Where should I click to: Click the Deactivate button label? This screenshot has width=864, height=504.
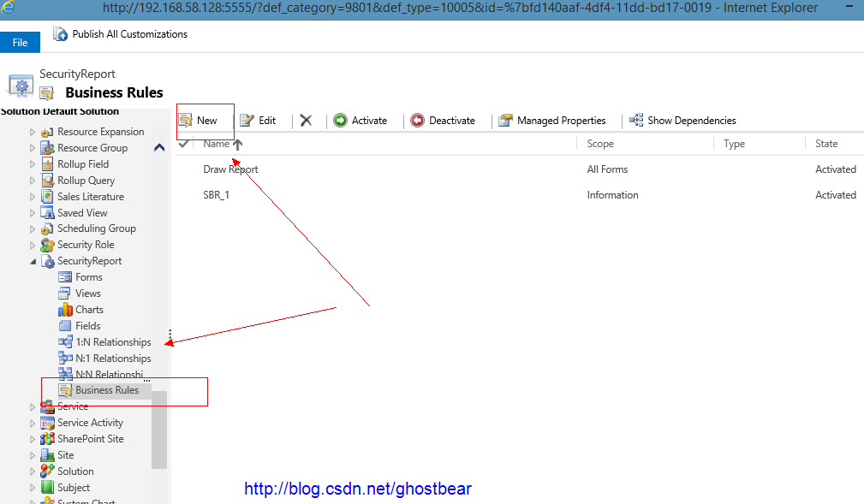452,120
